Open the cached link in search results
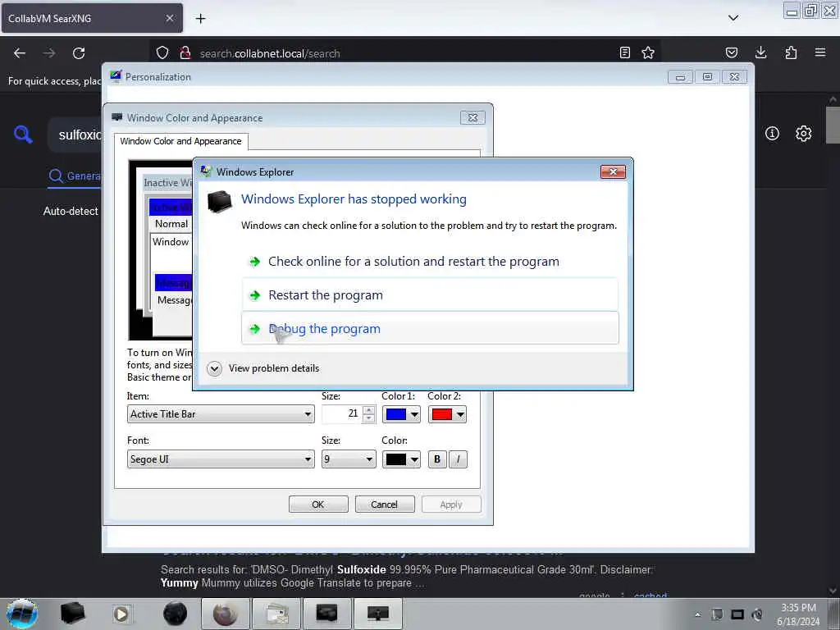 [x=651, y=596]
